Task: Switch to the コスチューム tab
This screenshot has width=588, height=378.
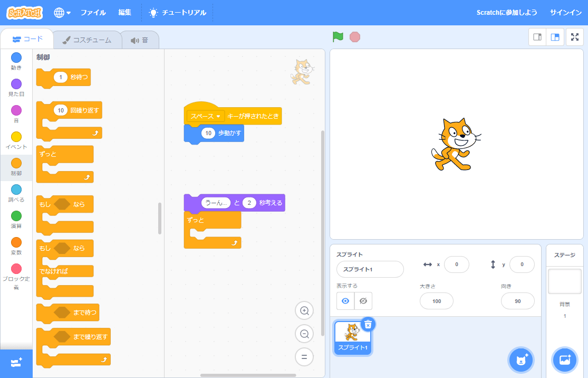Action: 87,40
